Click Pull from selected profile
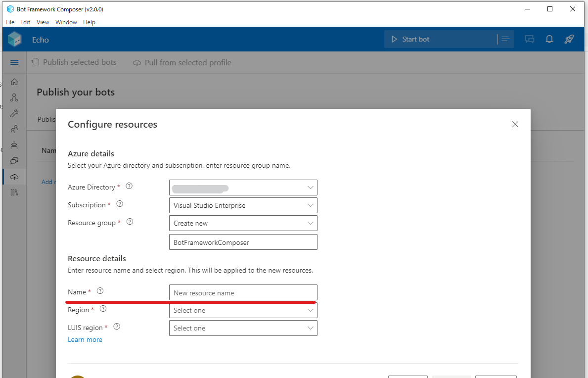Screen dimensions: 588x378 pos(182,63)
